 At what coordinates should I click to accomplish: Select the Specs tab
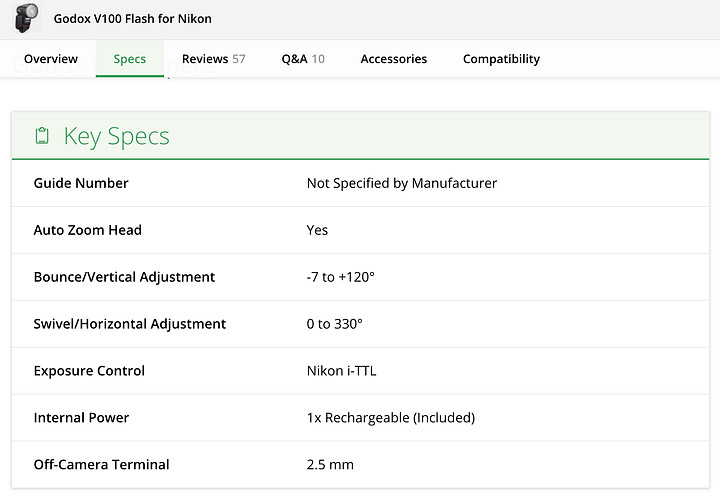[x=129, y=59]
